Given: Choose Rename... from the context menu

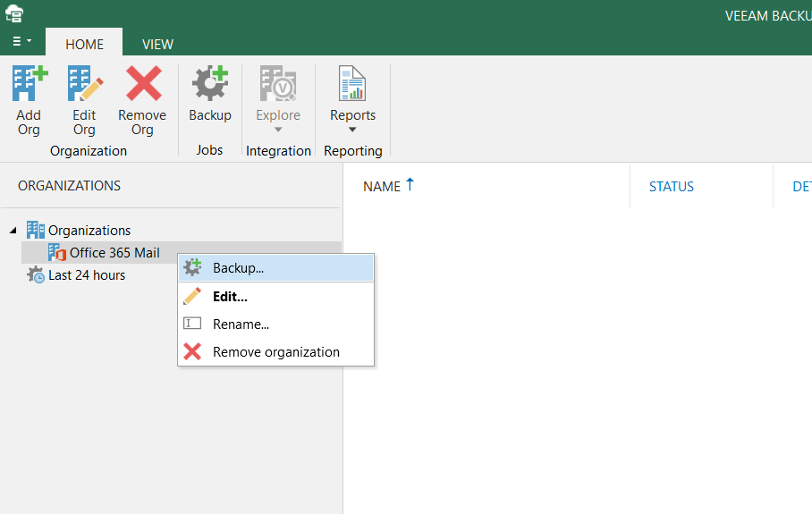Looking at the screenshot, I should pos(241,324).
